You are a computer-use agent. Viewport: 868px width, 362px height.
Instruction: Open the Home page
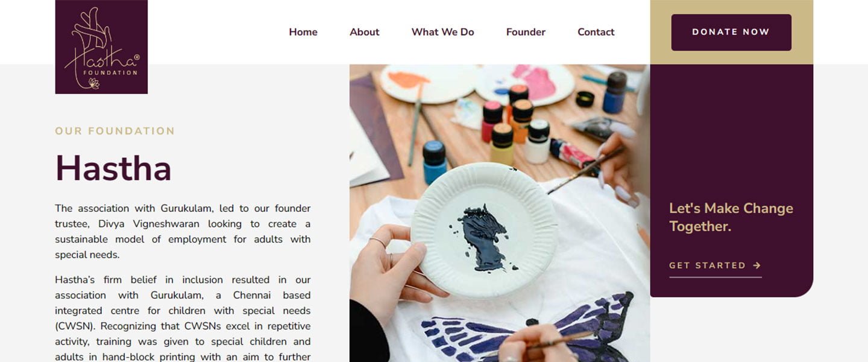303,32
